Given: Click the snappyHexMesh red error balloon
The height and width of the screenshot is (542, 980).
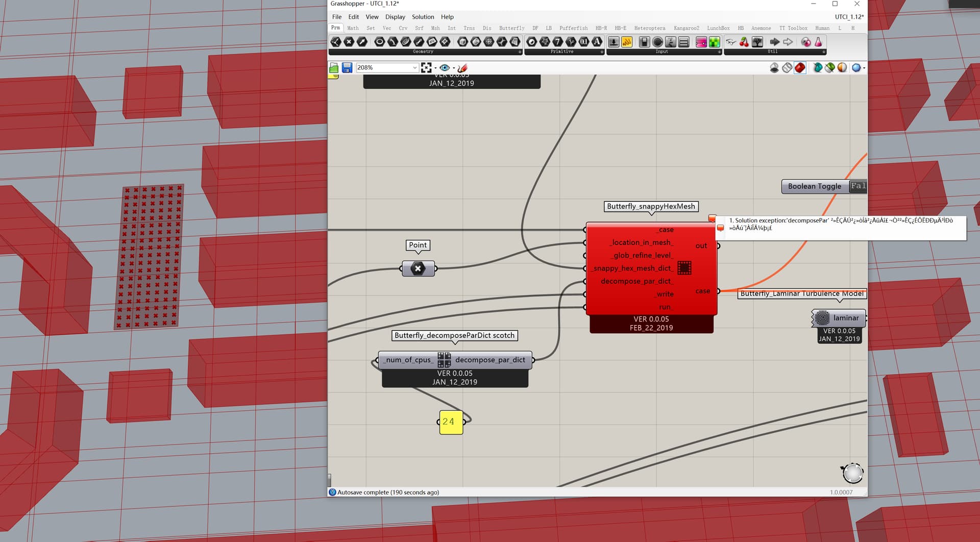Looking at the screenshot, I should [x=712, y=219].
